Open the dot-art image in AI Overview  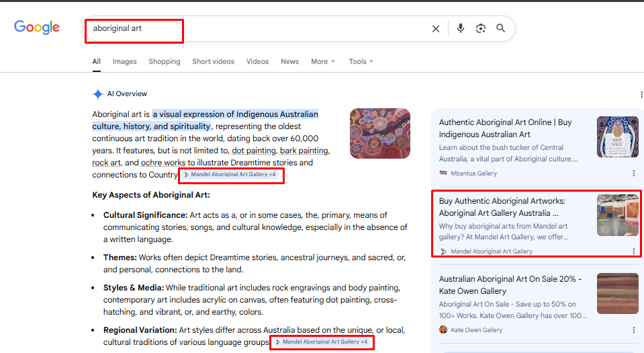pos(380,133)
